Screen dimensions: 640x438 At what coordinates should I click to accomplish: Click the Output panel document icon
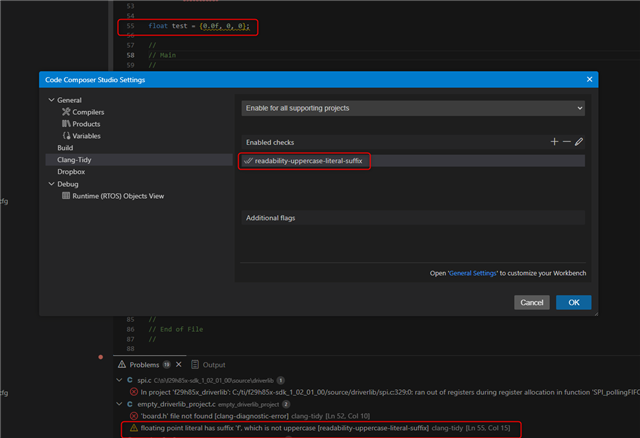tap(195, 364)
